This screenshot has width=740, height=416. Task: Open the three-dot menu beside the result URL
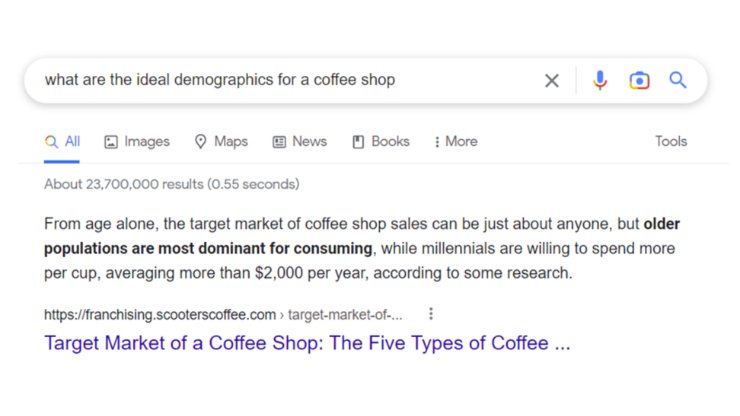[430, 314]
